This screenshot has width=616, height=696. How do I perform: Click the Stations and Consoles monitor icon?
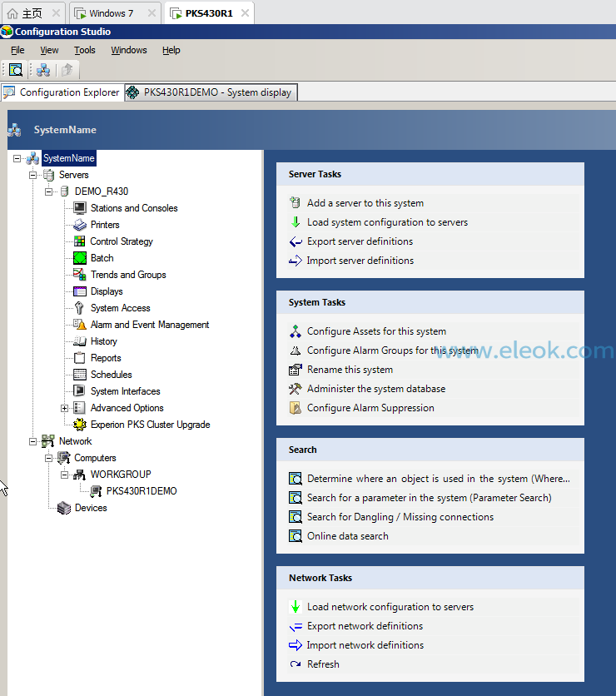(x=80, y=208)
